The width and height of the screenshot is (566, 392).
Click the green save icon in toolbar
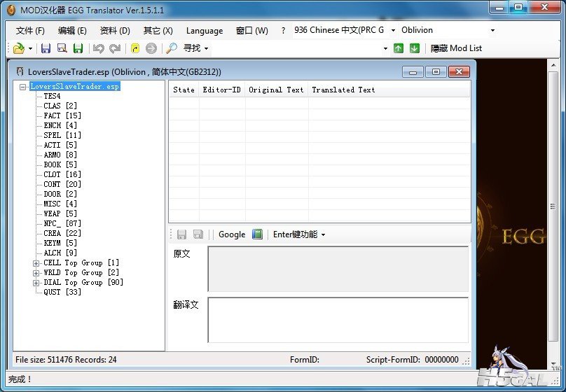(x=78, y=48)
